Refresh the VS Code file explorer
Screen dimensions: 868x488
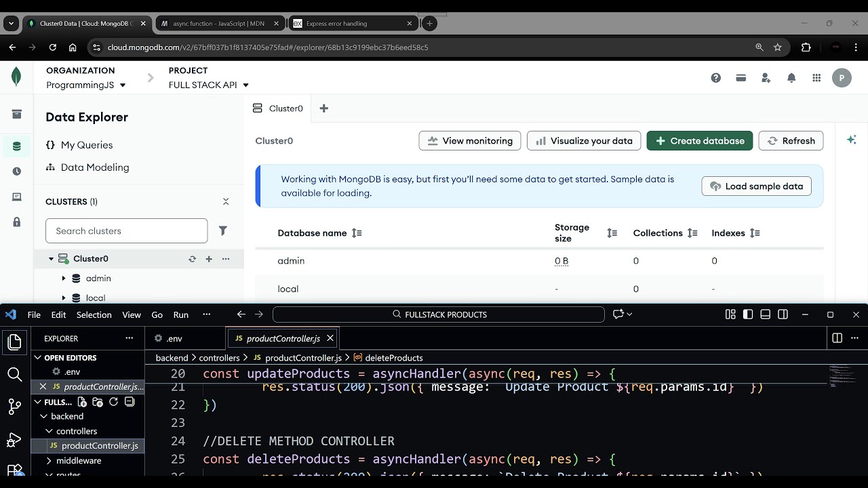[x=114, y=402]
